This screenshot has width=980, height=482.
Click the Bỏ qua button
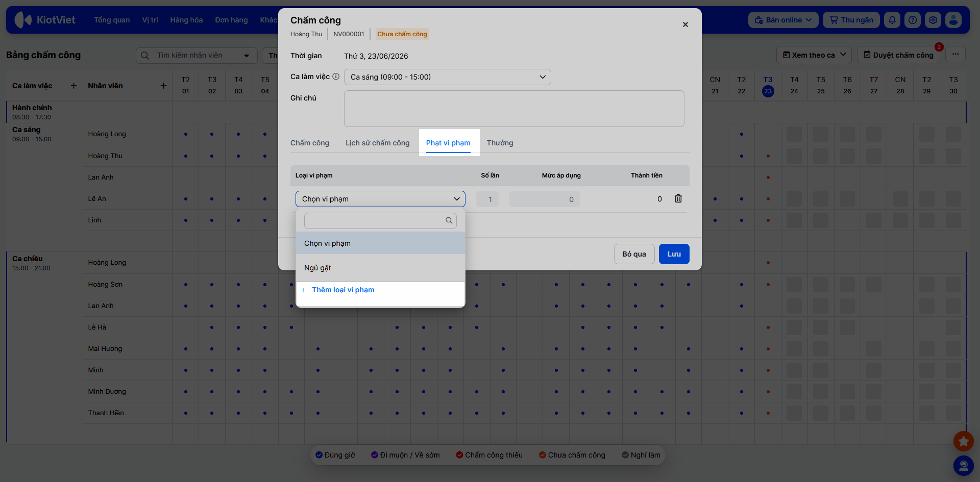click(x=634, y=254)
